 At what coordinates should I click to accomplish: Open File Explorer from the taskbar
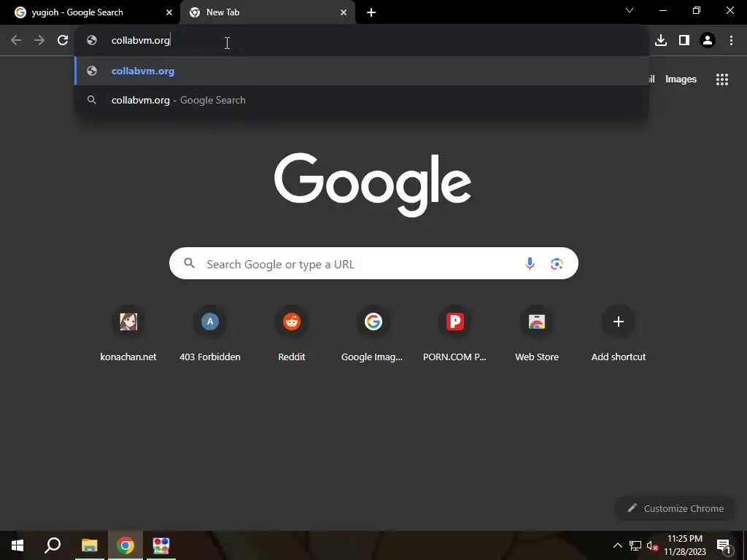(89, 545)
